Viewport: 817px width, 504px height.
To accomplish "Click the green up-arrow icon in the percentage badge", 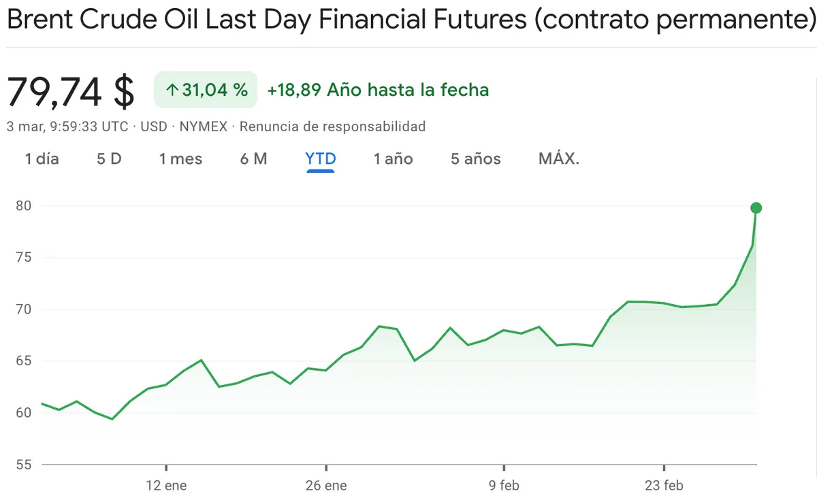I will pos(172,90).
